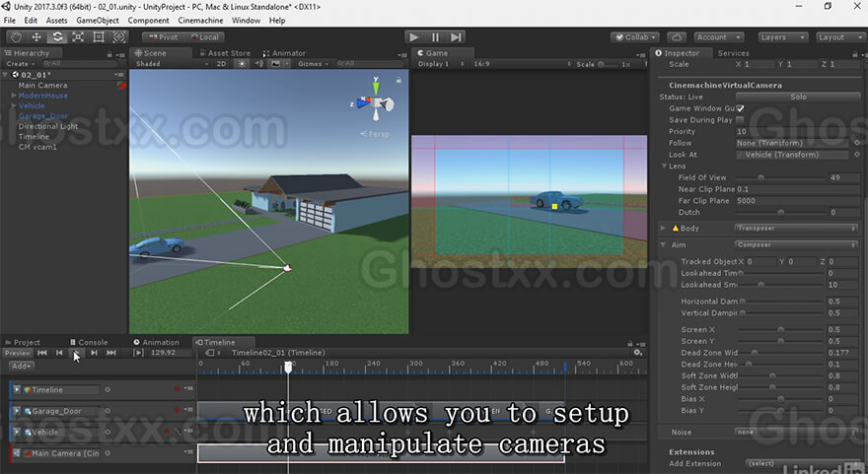Switch to Asset Store tab
The height and width of the screenshot is (474, 868).
pos(225,53)
